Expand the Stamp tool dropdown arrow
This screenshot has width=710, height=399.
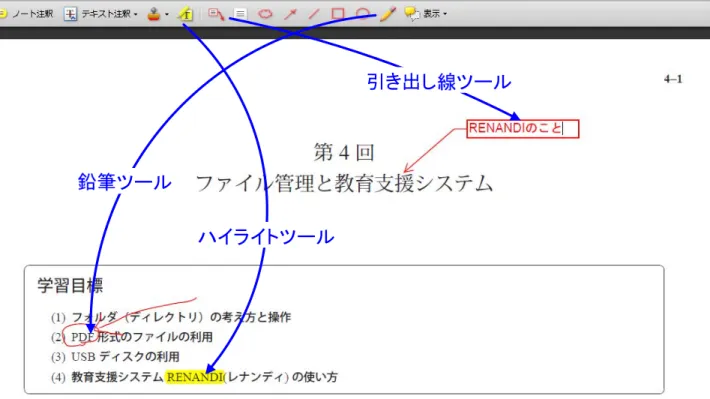(167, 14)
